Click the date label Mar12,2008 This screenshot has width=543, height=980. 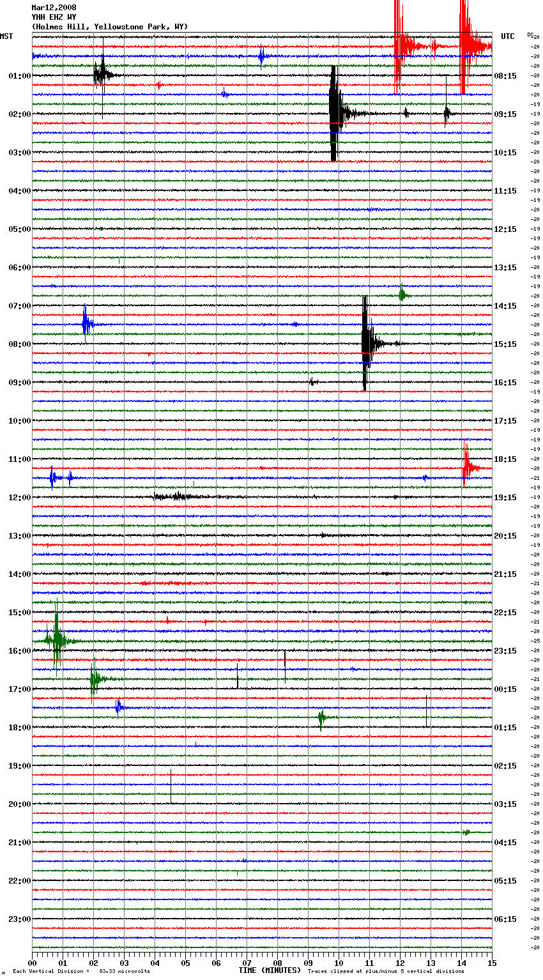(54, 8)
